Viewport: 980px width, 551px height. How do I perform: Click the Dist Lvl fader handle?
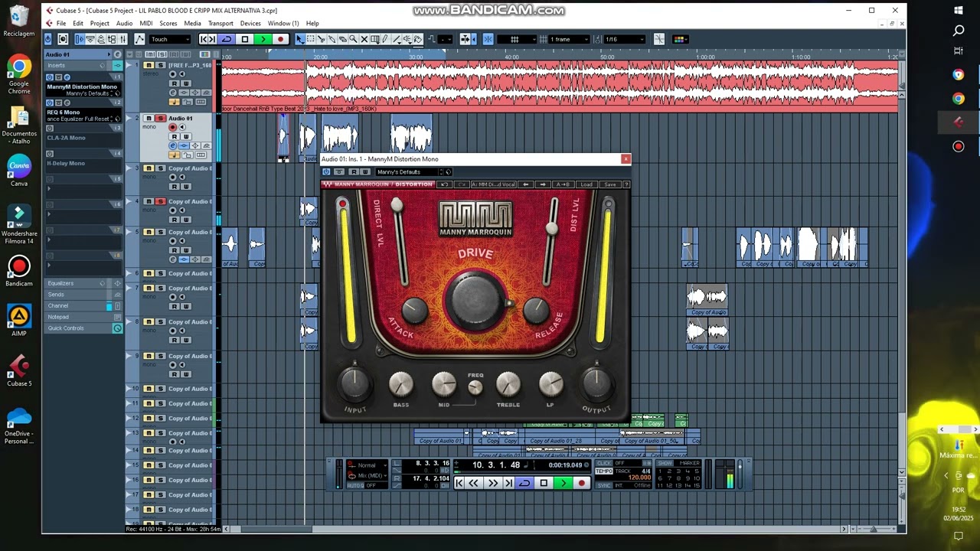pyautogui.click(x=552, y=227)
